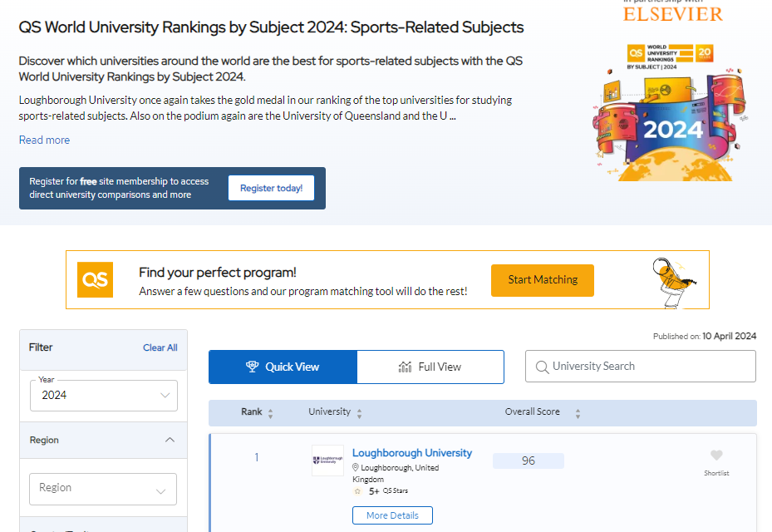Open More Details for Loughborough University

(x=392, y=515)
